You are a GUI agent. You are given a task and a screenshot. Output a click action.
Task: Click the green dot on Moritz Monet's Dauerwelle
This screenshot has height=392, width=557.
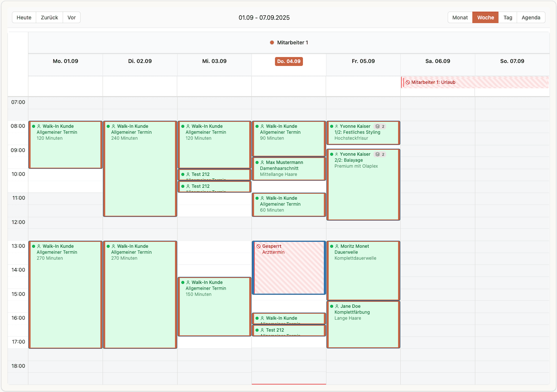[x=332, y=246]
